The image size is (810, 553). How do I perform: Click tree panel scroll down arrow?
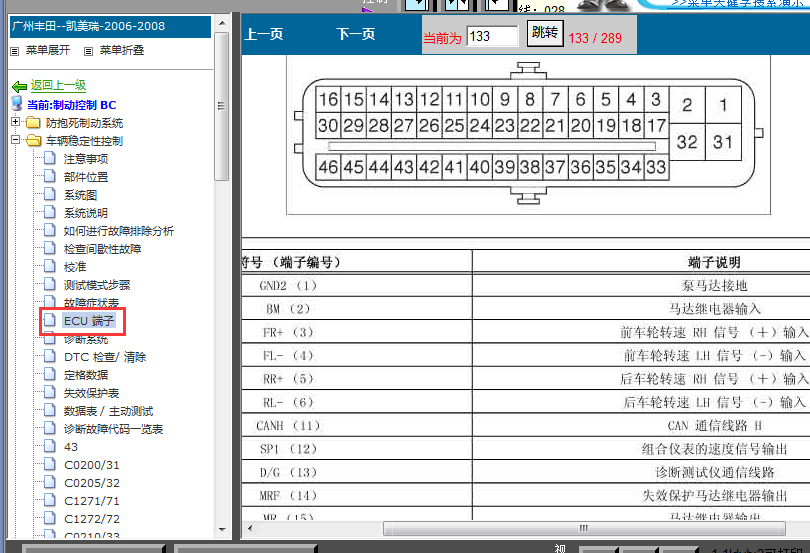pos(222,530)
